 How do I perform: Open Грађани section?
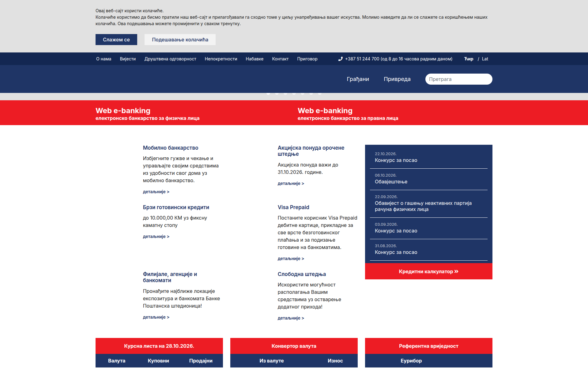(x=358, y=79)
